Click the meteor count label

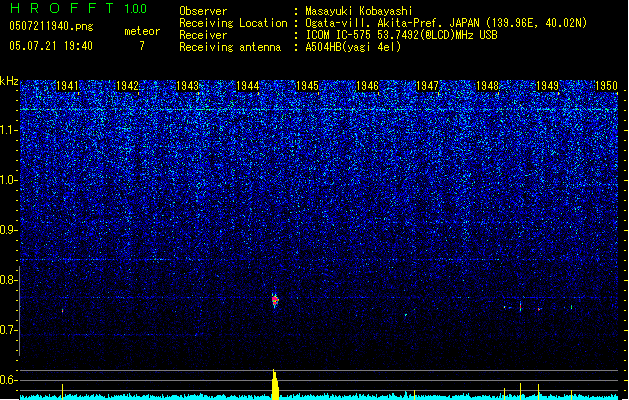point(142,31)
